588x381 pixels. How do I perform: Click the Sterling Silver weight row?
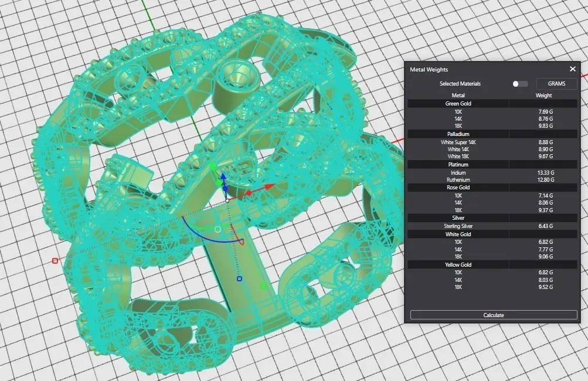492,226
